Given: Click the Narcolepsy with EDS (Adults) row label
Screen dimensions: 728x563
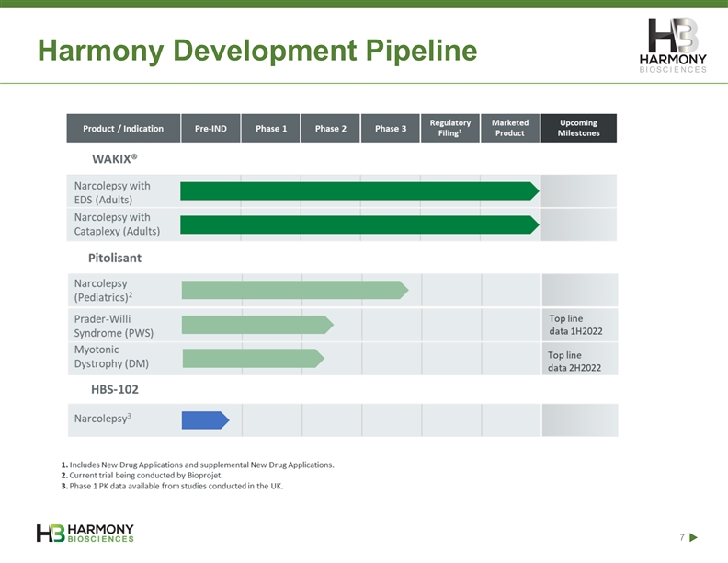Looking at the screenshot, I should point(112,192).
